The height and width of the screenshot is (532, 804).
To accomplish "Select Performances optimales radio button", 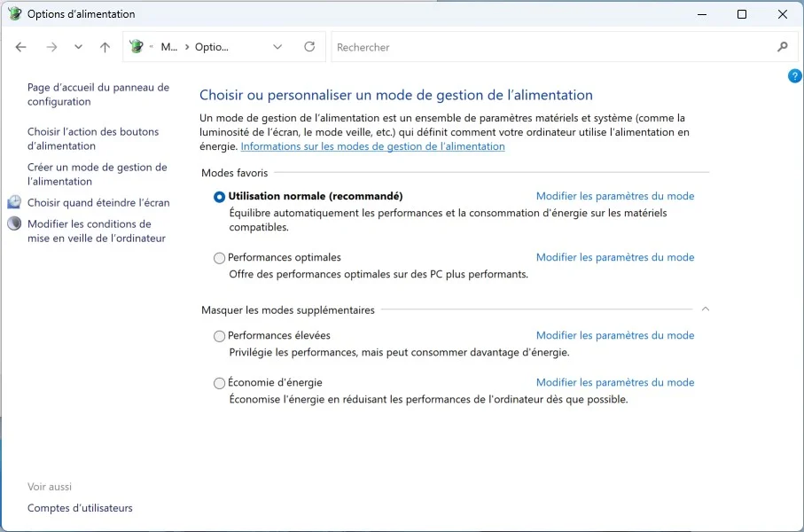I will pyautogui.click(x=220, y=258).
